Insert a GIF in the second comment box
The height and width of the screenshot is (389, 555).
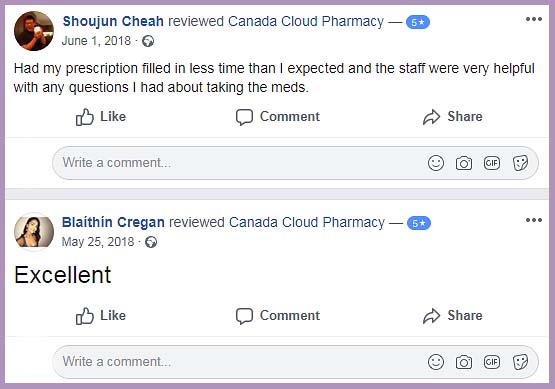pos(492,362)
